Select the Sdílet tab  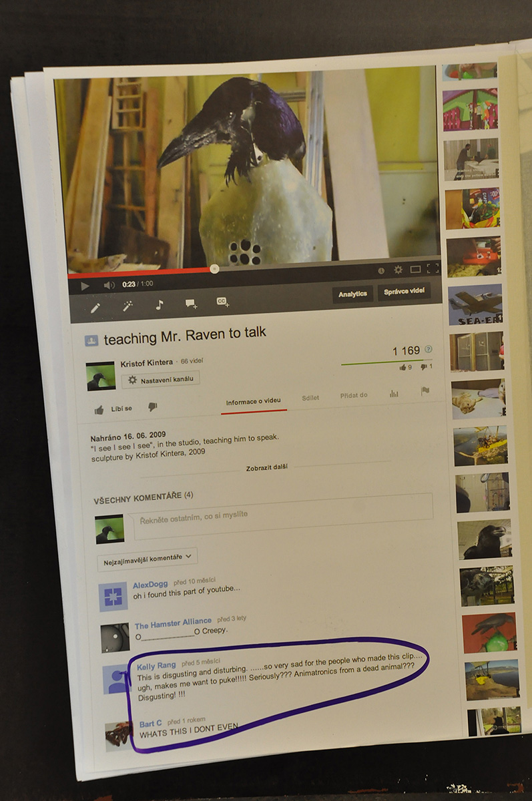pos(310,398)
